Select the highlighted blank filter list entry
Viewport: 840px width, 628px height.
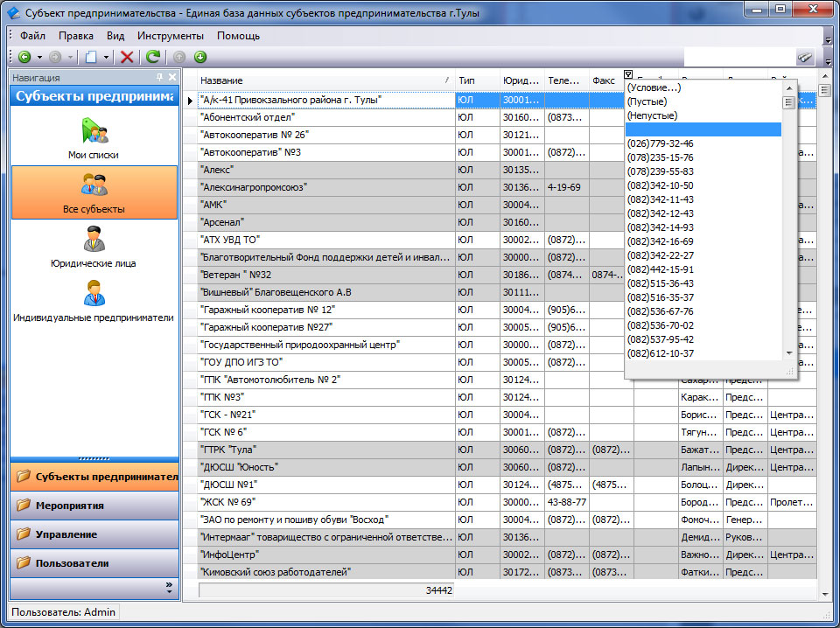[x=703, y=129]
